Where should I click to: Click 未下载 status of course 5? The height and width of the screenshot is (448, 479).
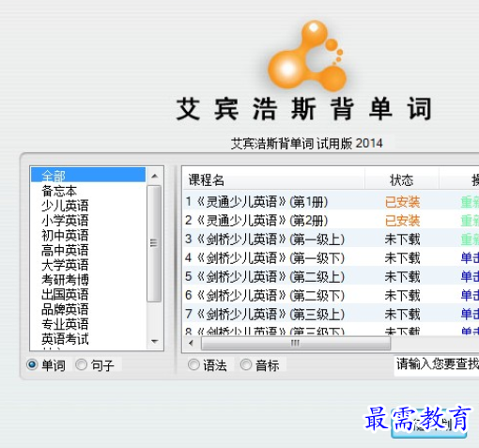tap(402, 277)
